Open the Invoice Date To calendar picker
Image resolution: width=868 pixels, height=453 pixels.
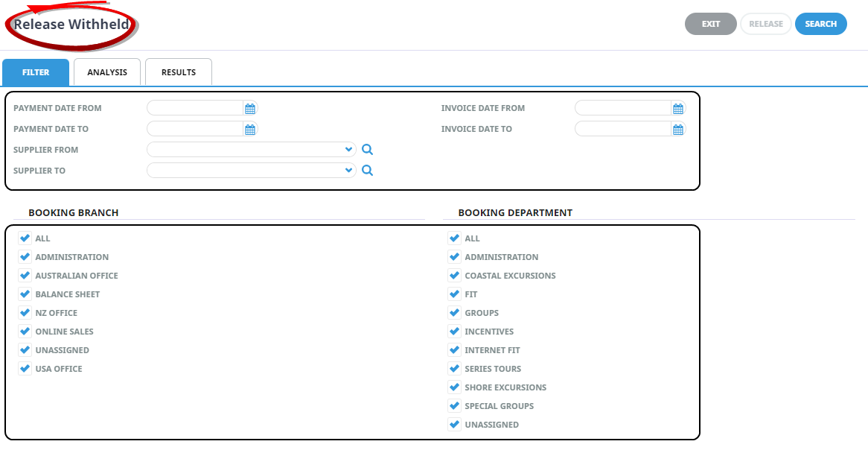(x=678, y=130)
